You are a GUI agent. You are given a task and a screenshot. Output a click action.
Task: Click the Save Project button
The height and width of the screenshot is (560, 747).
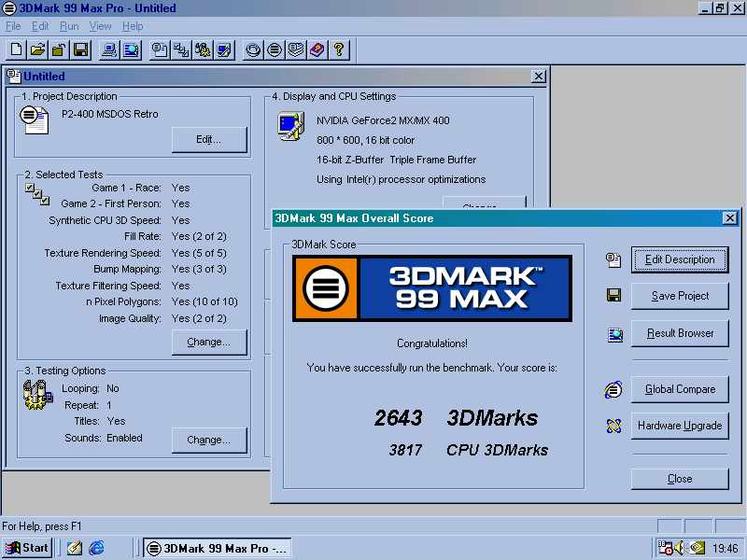[x=680, y=296]
